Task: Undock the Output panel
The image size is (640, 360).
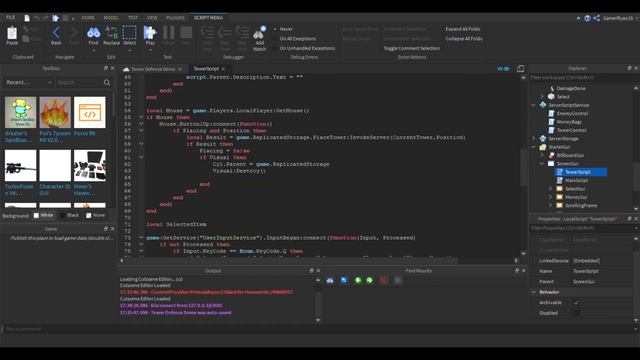Action: (311, 270)
